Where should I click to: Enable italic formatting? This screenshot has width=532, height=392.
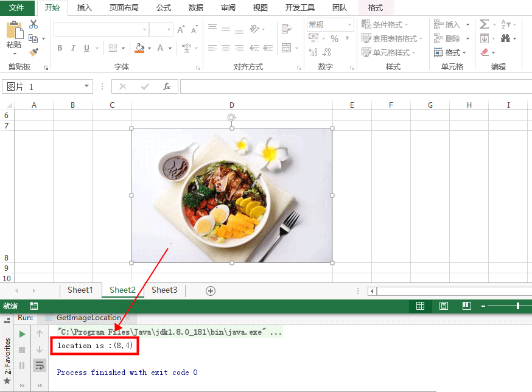pyautogui.click(x=73, y=47)
